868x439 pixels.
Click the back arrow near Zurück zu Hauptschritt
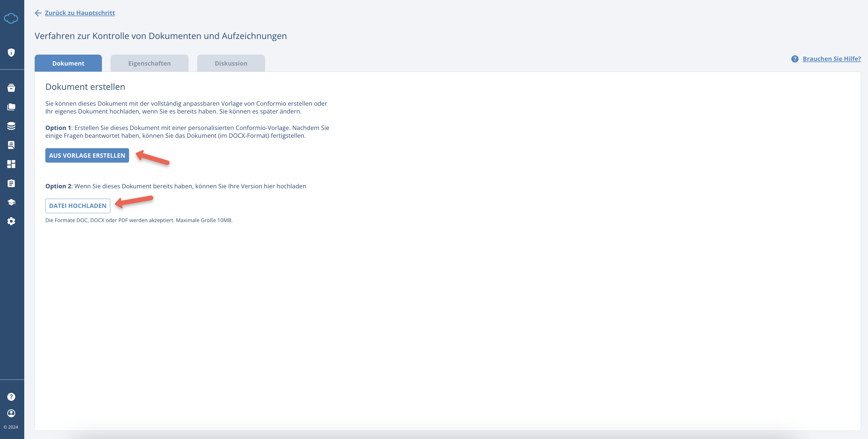point(38,13)
